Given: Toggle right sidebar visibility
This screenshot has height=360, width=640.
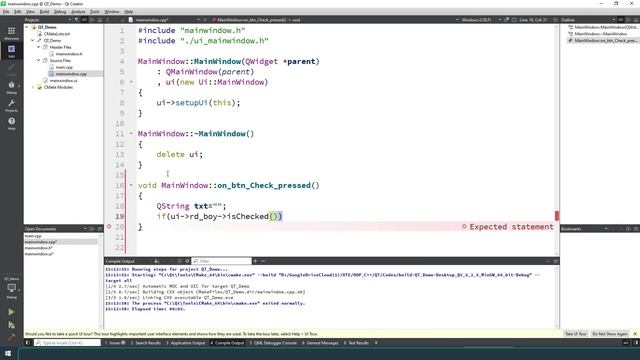Looking at the screenshot, I should coord(636,343).
